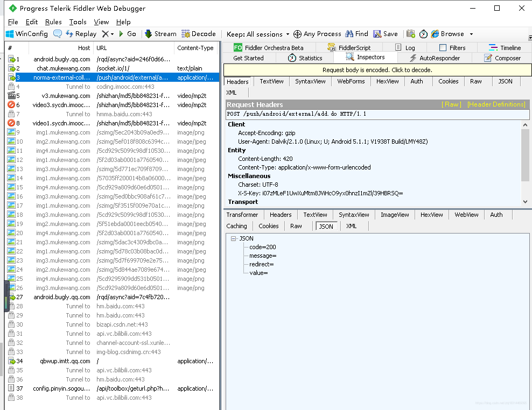Click the request line POST text field

click(377, 114)
